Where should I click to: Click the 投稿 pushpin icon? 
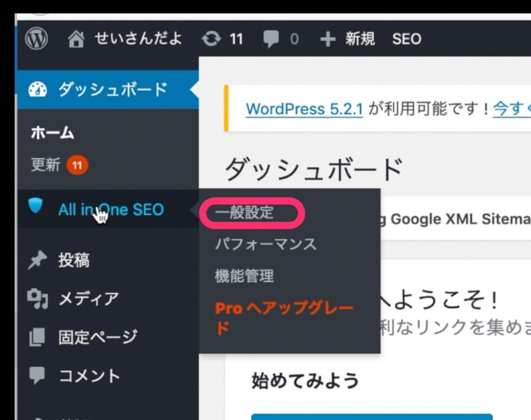[x=37, y=260]
